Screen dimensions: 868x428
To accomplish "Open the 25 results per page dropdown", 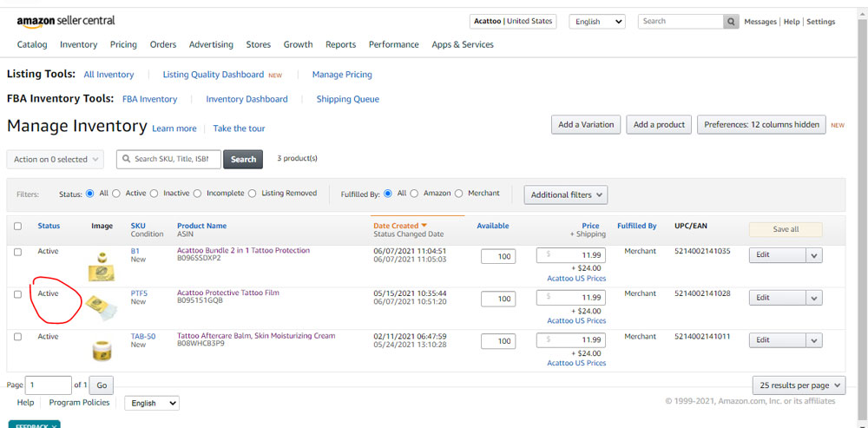I will tap(799, 385).
